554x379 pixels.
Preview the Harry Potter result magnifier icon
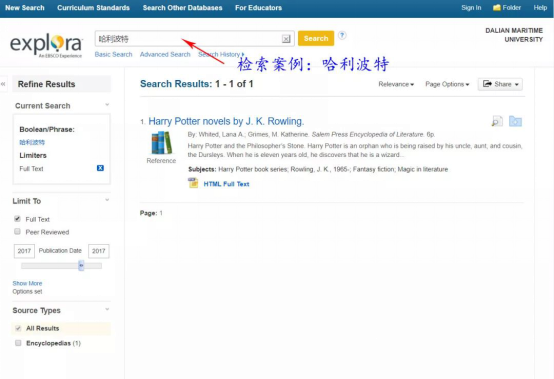[x=497, y=122]
